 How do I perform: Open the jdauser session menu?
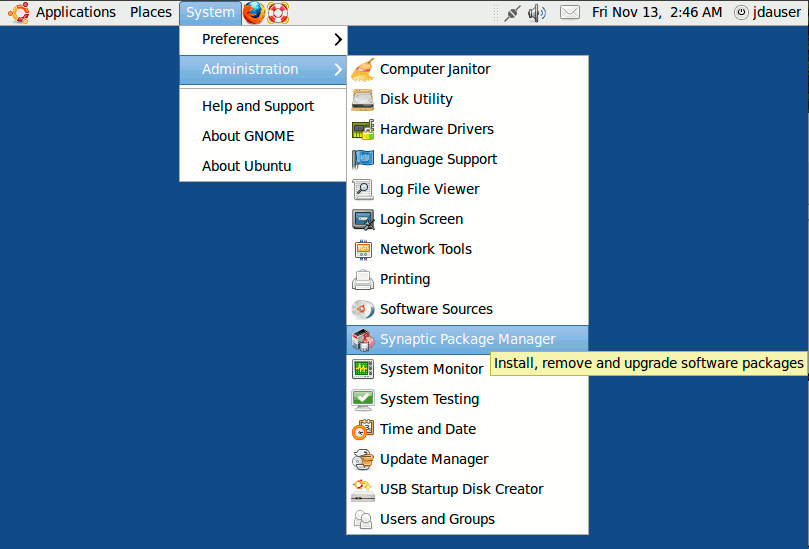click(x=768, y=13)
